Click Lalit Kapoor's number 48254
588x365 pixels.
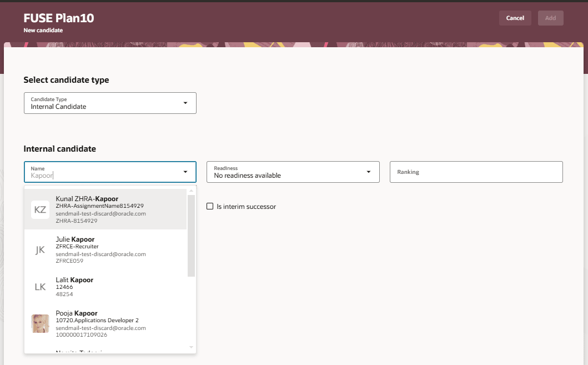[64, 294]
